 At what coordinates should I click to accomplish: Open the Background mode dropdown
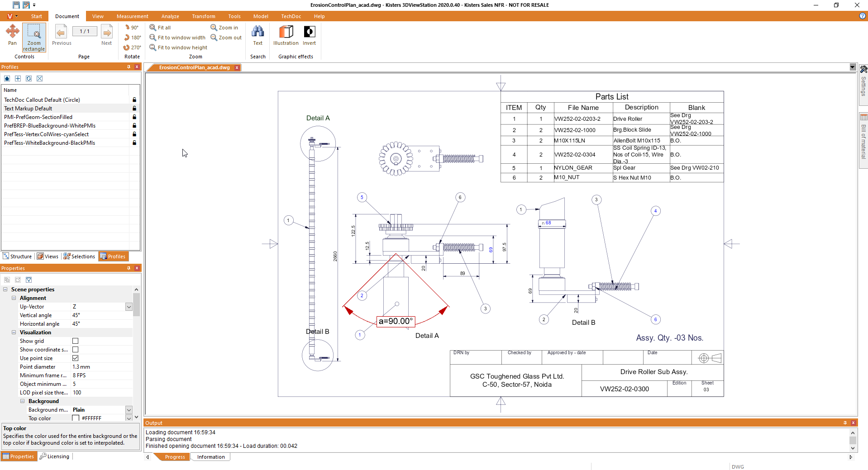click(x=129, y=410)
